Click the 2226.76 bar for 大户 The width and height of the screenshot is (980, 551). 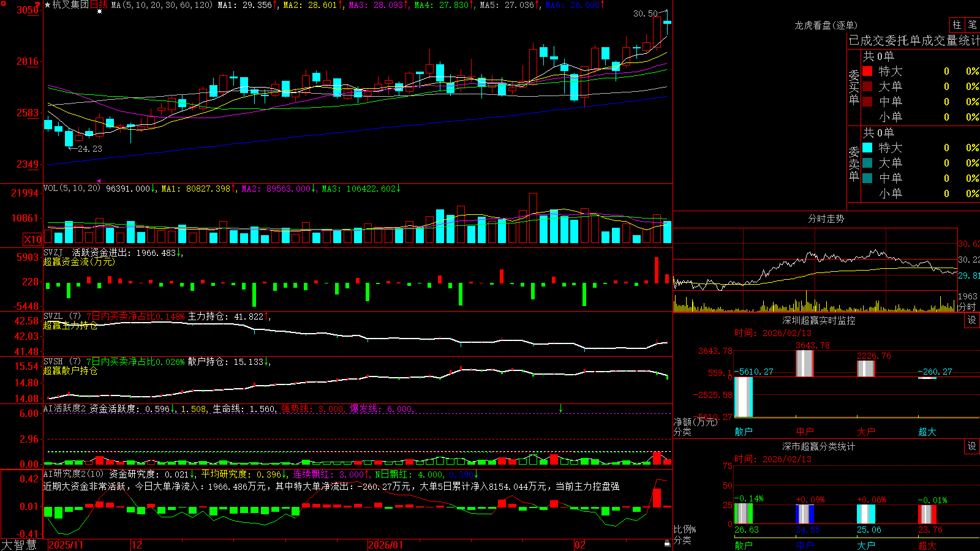[866, 369]
